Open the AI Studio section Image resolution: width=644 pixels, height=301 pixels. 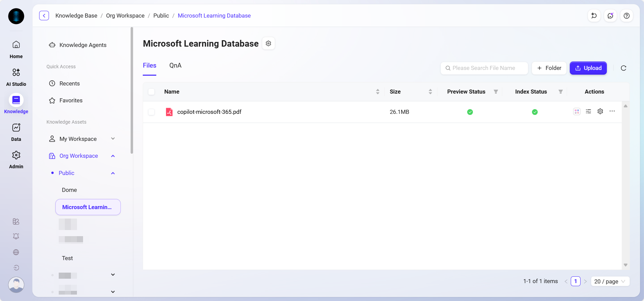16,77
